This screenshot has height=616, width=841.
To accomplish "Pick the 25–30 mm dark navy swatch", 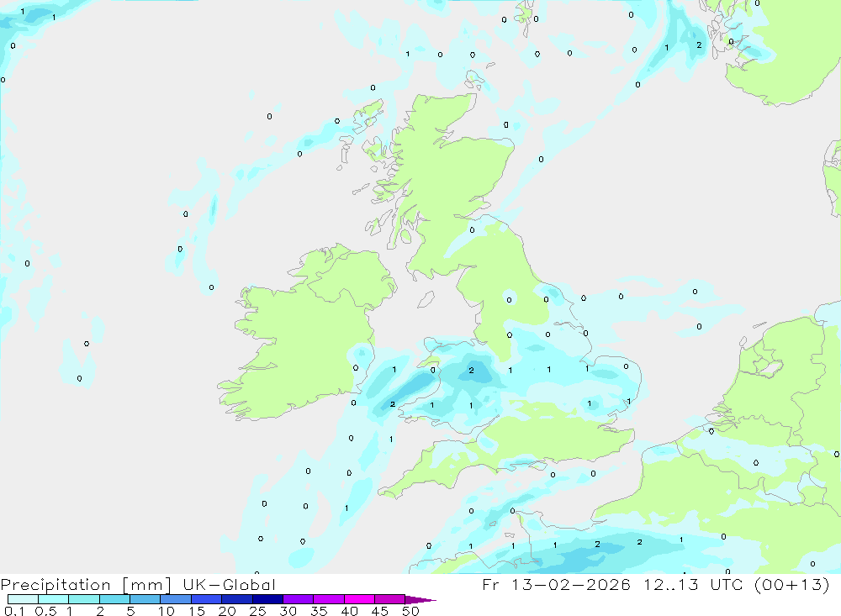I will [267, 599].
